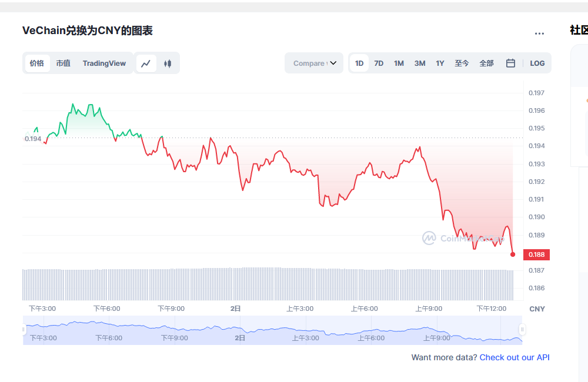Select the 1Y time range
The height and width of the screenshot is (382, 588).
tap(440, 63)
